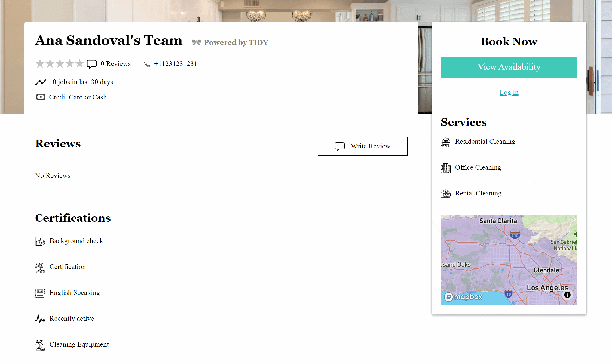This screenshot has width=612, height=364.
Task: Click the Background check badge icon
Action: tap(40, 241)
